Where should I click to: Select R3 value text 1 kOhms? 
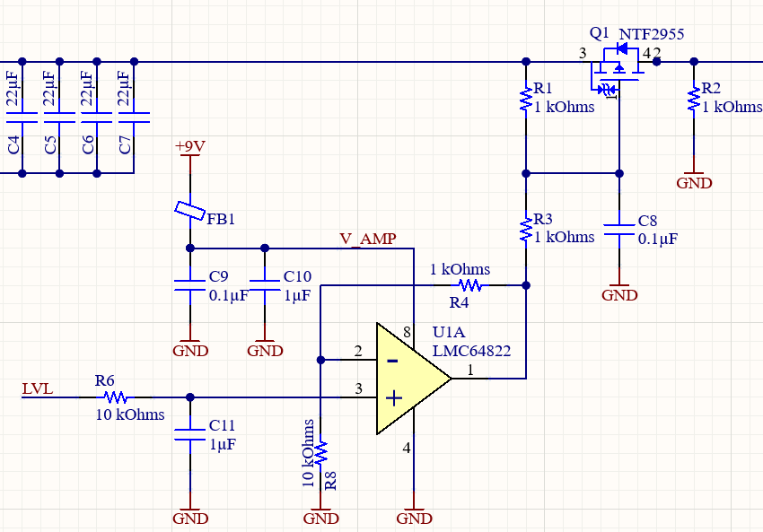565,237
